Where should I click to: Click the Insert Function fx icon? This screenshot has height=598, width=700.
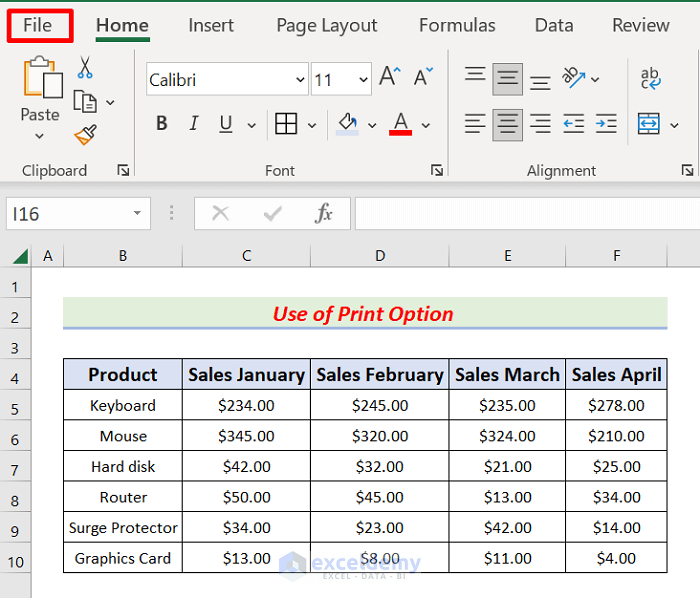point(324,213)
